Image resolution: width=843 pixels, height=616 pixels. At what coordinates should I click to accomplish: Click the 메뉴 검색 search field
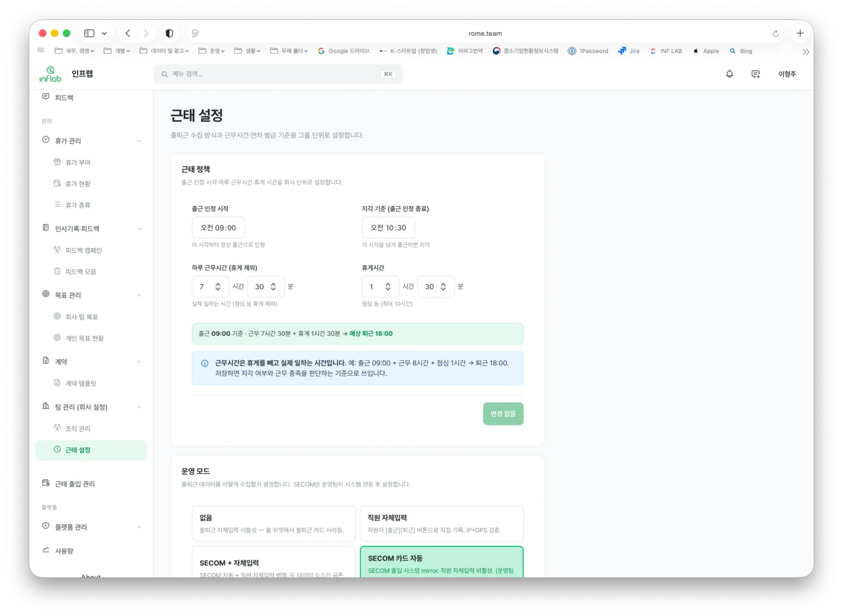[x=278, y=74]
